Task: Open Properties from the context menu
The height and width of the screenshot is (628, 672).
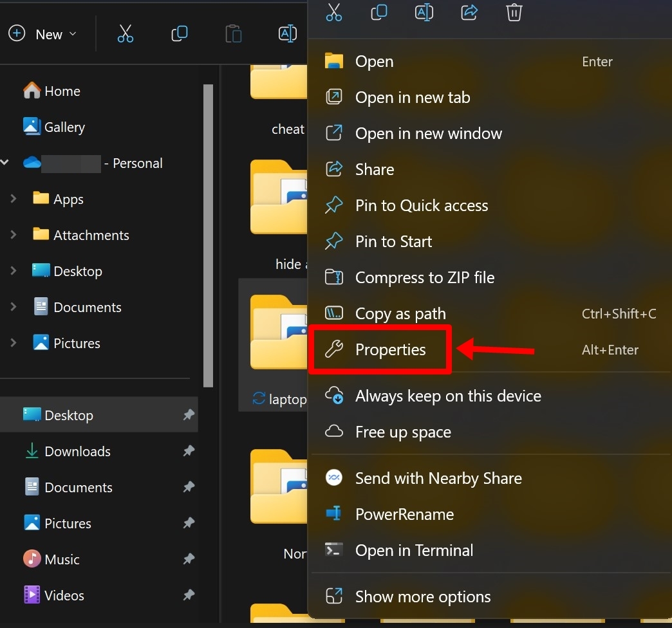Action: coord(489,349)
